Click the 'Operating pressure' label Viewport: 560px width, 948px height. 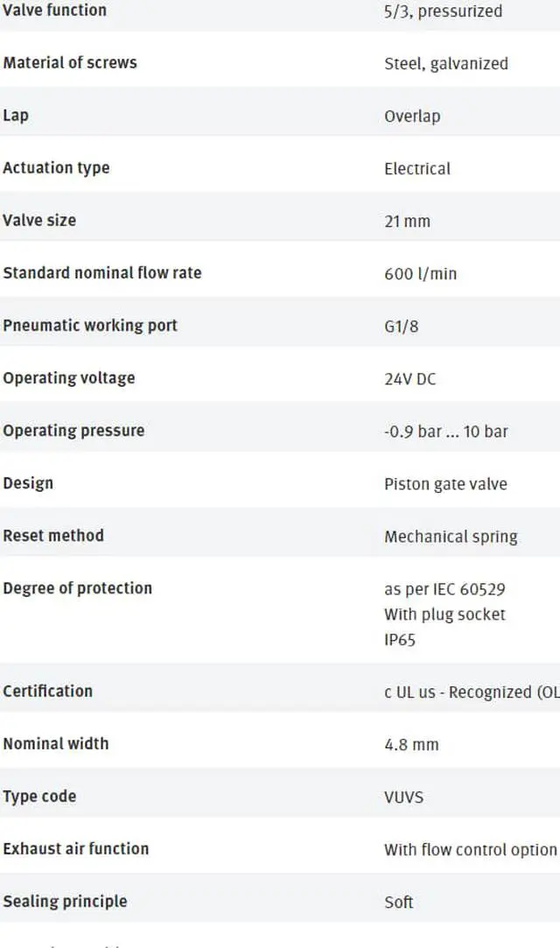click(73, 430)
